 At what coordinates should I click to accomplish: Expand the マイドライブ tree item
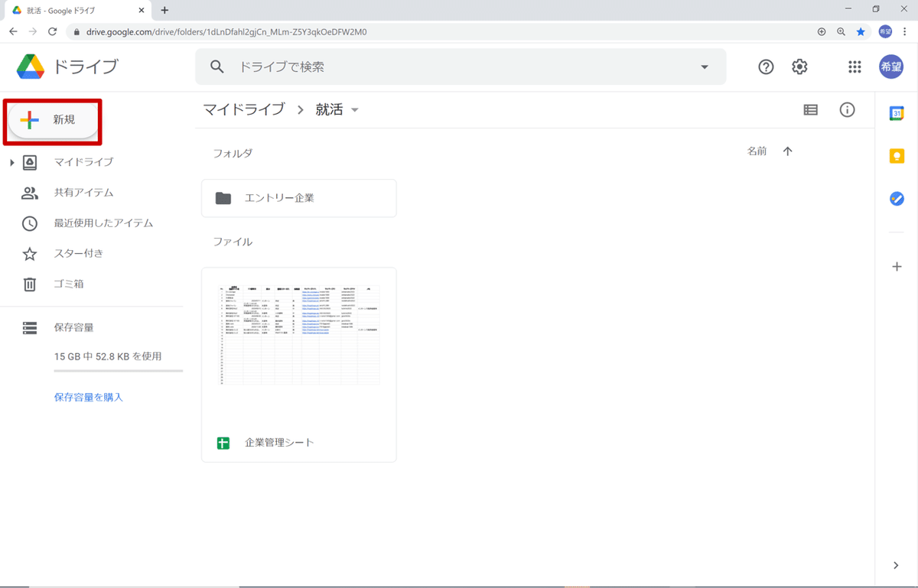(x=11, y=162)
